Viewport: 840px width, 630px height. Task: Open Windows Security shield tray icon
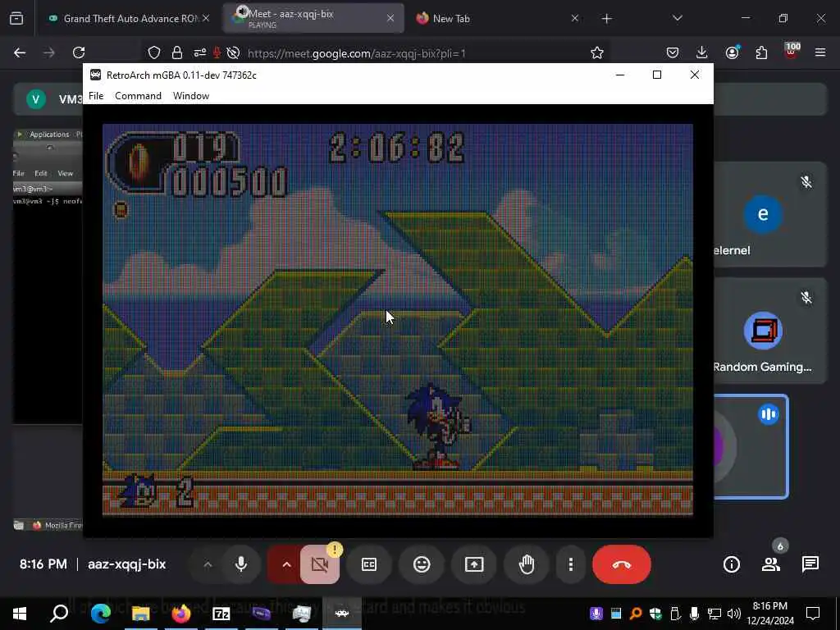tap(655, 614)
